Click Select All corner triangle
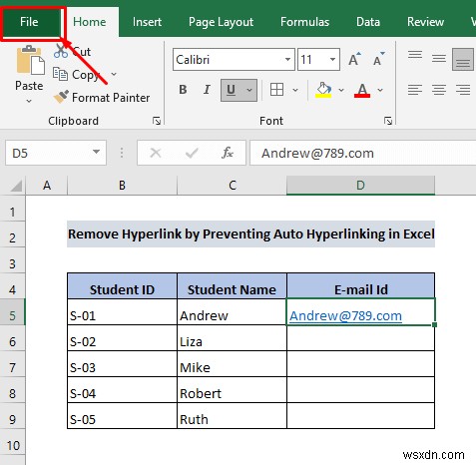The width and height of the screenshot is (476, 465). pyautogui.click(x=16, y=186)
